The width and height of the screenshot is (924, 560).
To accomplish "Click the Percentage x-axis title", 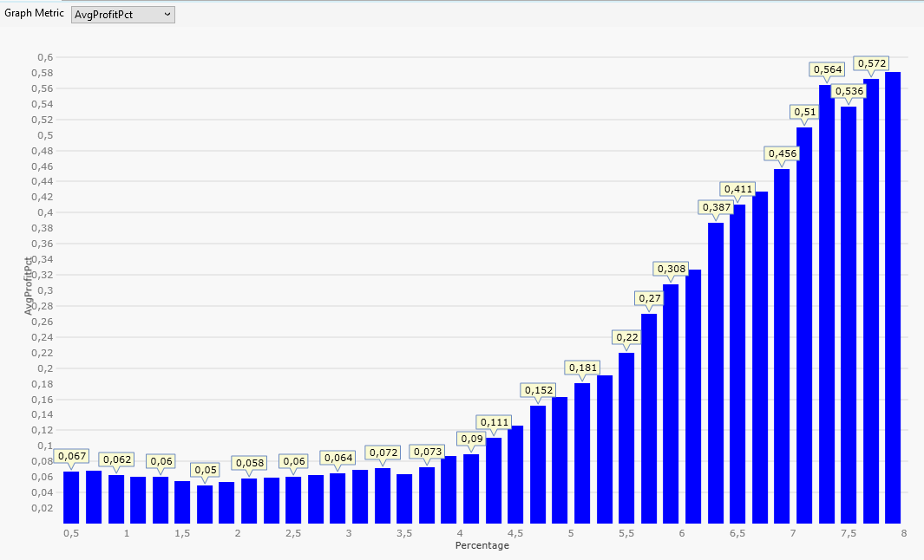I will click(x=482, y=545).
